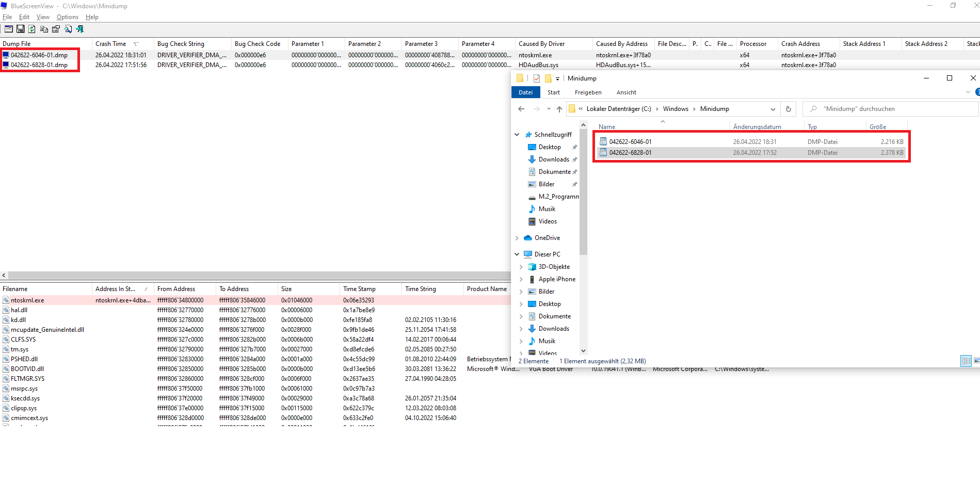This screenshot has width=980, height=483.
Task: Copy selected items via BlueScreenView toolbar
Action: point(44,29)
